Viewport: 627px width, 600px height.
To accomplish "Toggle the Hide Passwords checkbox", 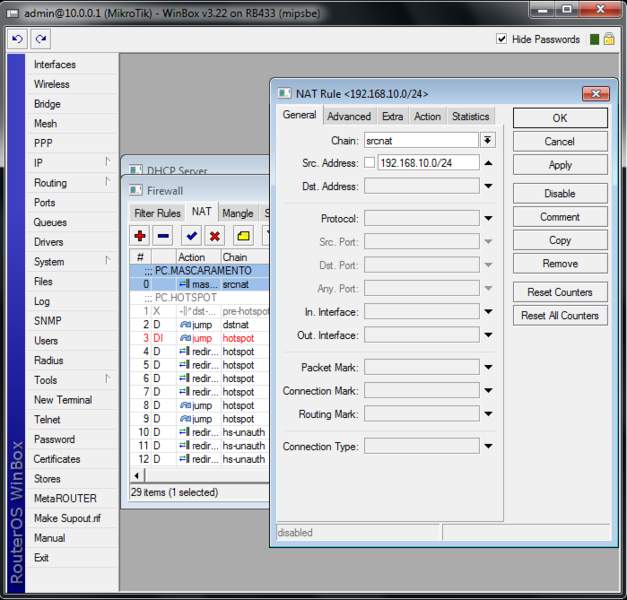I will click(502, 39).
